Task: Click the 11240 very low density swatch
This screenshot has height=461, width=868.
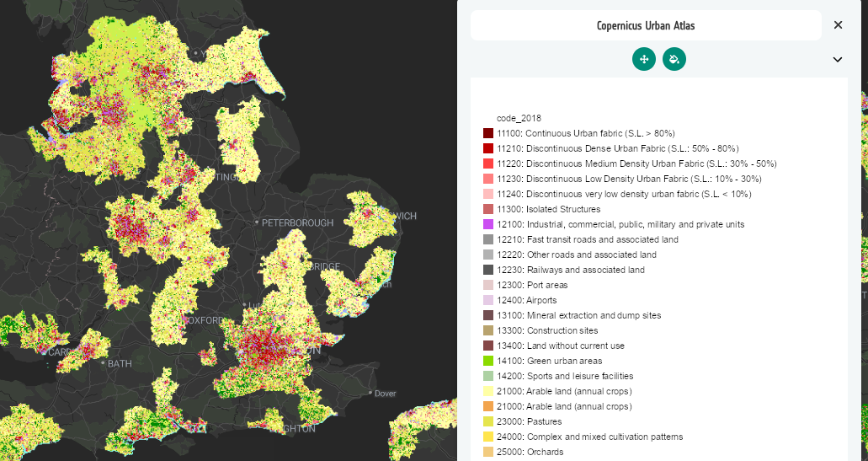Action: [488, 194]
